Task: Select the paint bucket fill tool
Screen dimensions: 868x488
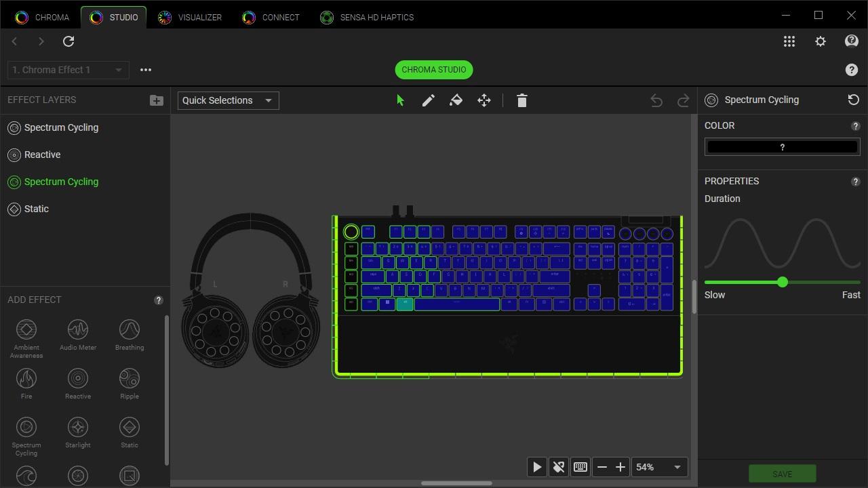Action: (x=456, y=100)
